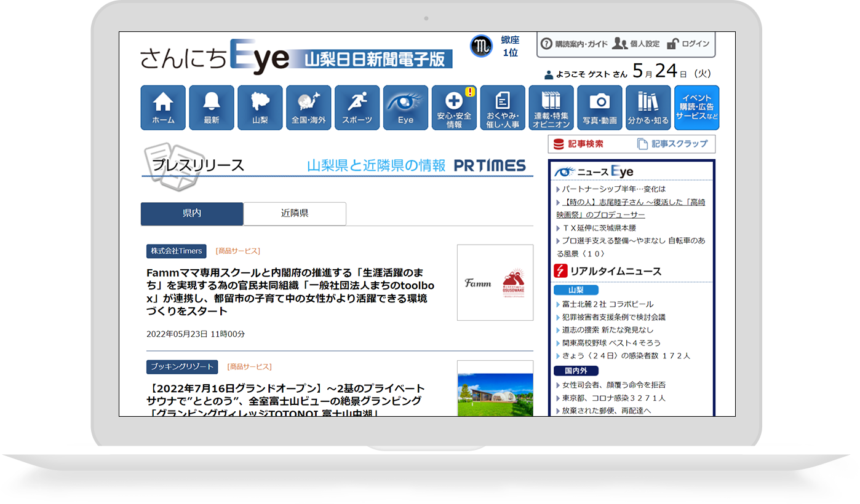Open 道志の捜索 新たな発見なし link
The height and width of the screenshot is (504, 860).
click(x=607, y=330)
